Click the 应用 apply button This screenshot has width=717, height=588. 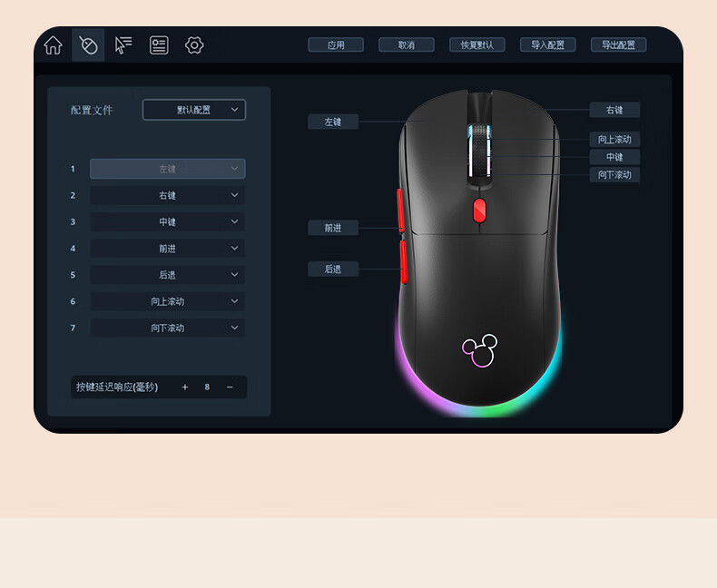click(x=336, y=44)
